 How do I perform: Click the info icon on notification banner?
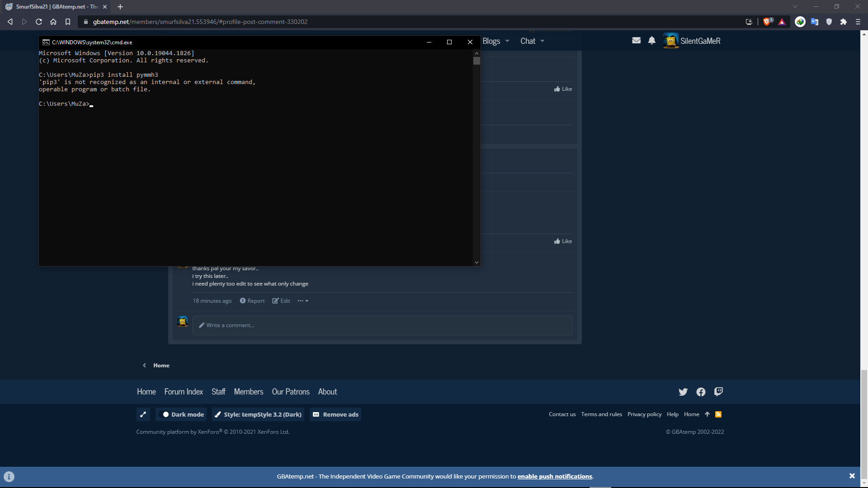coord(9,477)
